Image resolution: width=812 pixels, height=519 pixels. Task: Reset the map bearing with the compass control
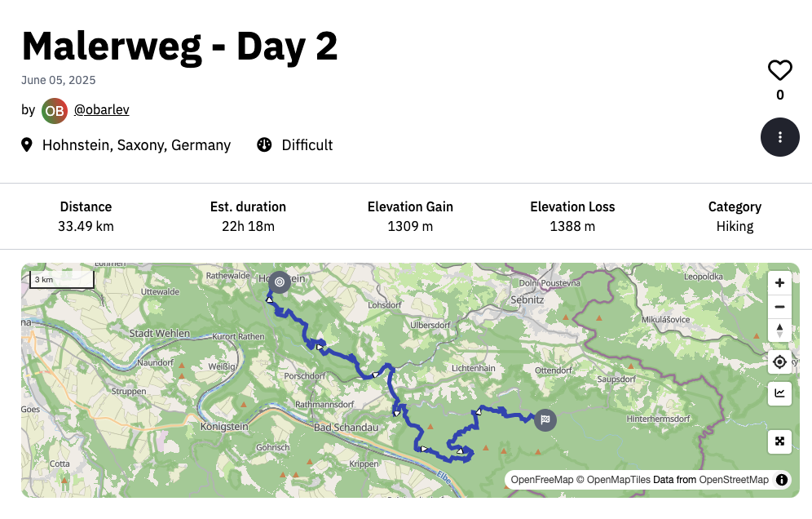pyautogui.click(x=779, y=330)
